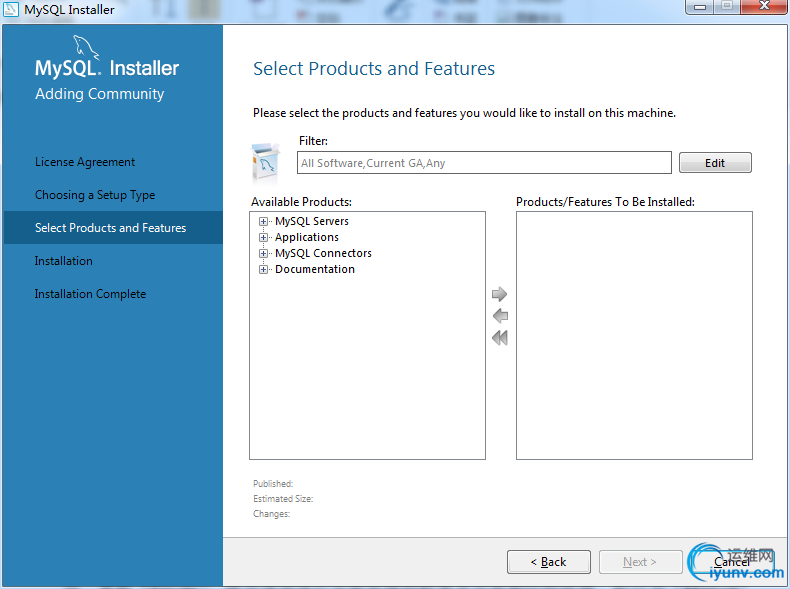This screenshot has height=589, width=790.
Task: Click the MySQL dolphin logo in sidebar
Action: [x=86, y=47]
